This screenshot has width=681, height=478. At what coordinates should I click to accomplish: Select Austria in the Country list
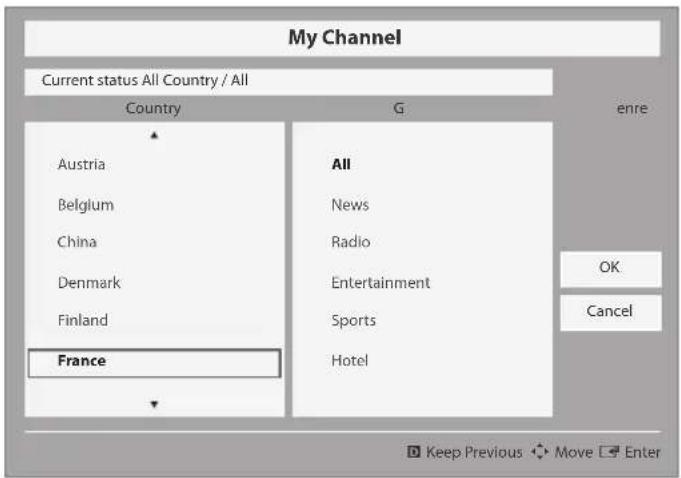[81, 164]
